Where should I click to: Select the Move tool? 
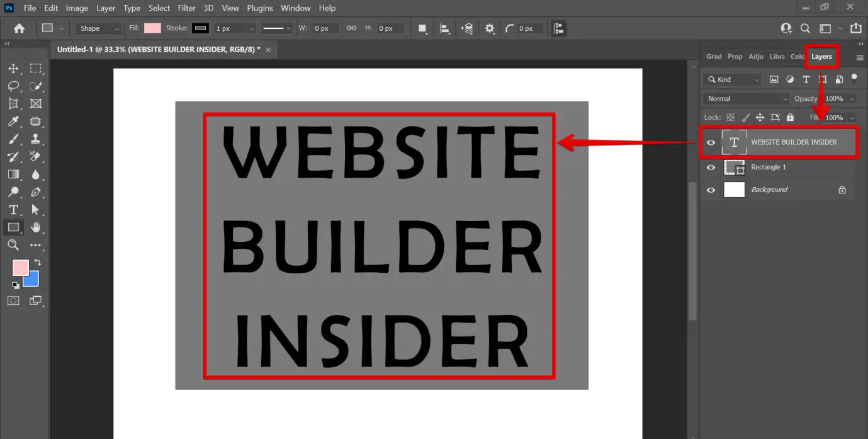pyautogui.click(x=13, y=69)
